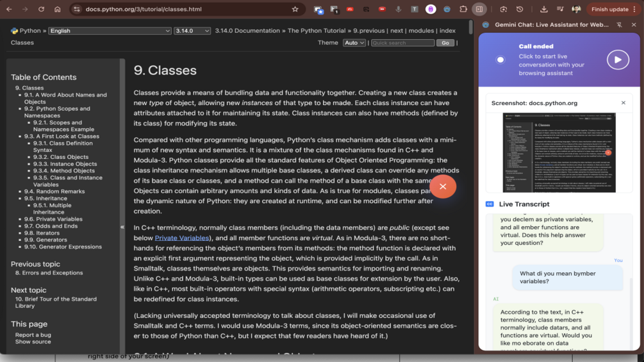This screenshot has height=362, width=644.
Task: Start live conversation with play button
Action: coord(618,60)
